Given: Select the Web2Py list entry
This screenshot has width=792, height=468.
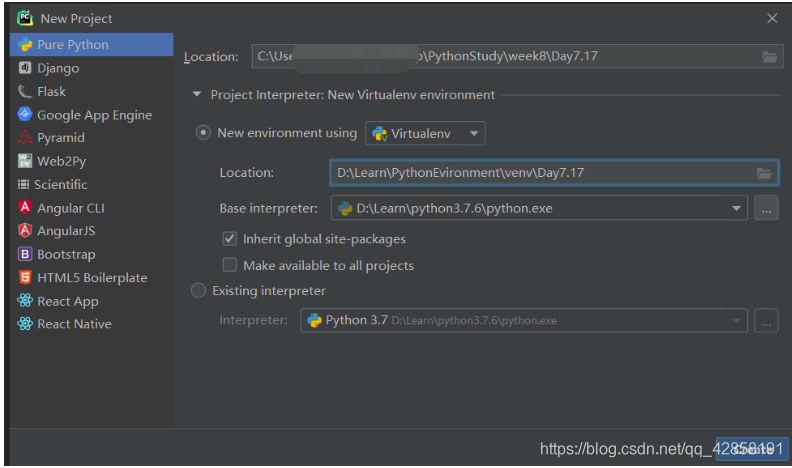Looking at the screenshot, I should tap(91, 161).
